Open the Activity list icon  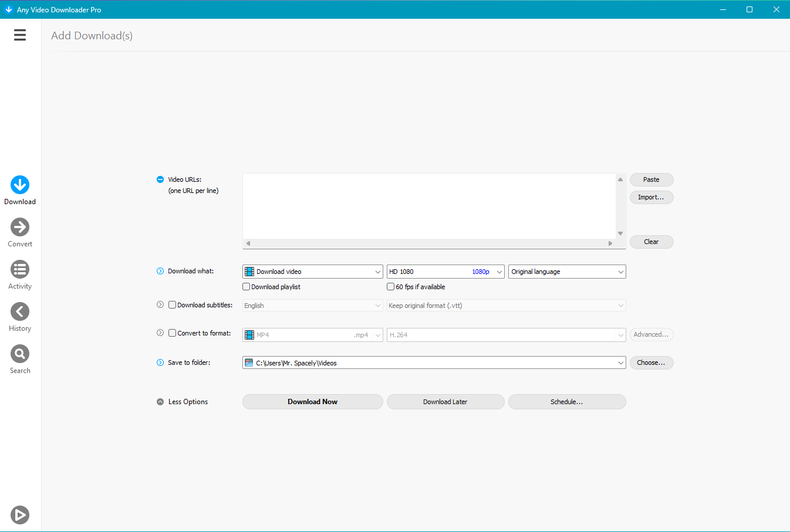(20, 269)
